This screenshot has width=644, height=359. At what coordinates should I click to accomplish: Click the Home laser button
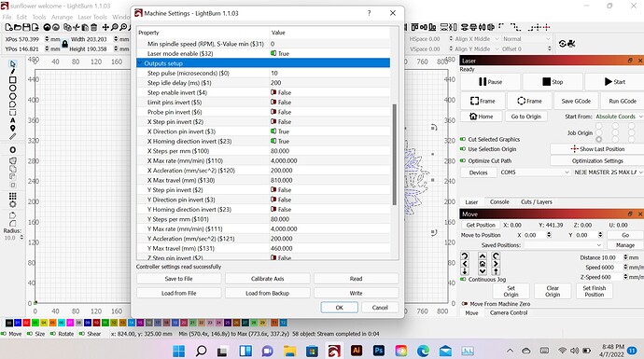[x=481, y=117]
